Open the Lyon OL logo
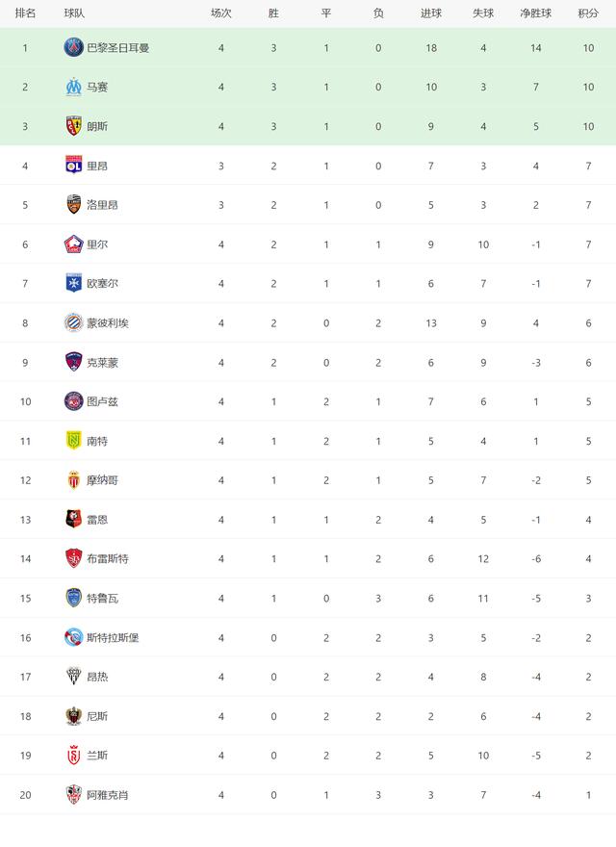Image resolution: width=616 pixels, height=847 pixels. [x=73, y=166]
